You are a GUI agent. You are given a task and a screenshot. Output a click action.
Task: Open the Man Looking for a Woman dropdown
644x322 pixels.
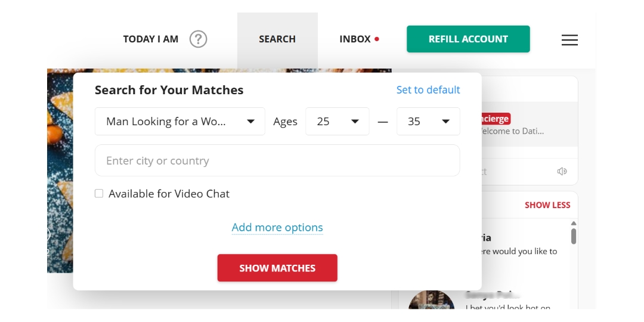pyautogui.click(x=180, y=122)
